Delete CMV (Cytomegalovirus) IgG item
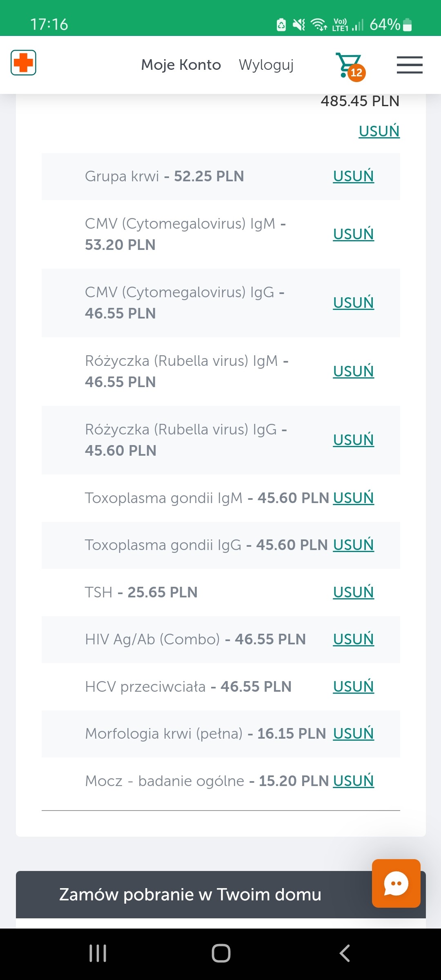The width and height of the screenshot is (441, 980). [353, 303]
